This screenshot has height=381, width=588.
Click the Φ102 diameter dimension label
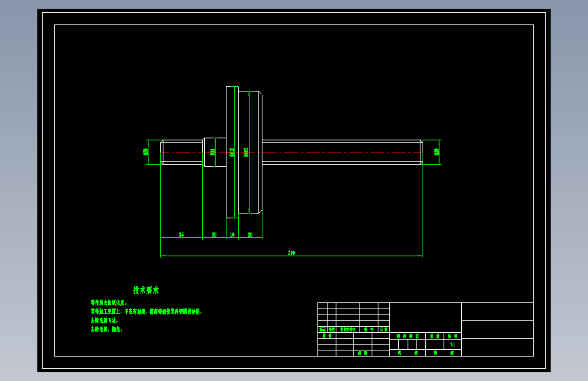(x=246, y=152)
